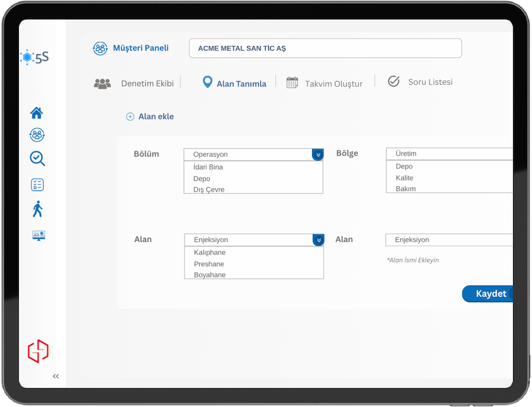This screenshot has width=532, height=407.
Task: Click the red logo at sidebar bottom
Action: (38, 351)
